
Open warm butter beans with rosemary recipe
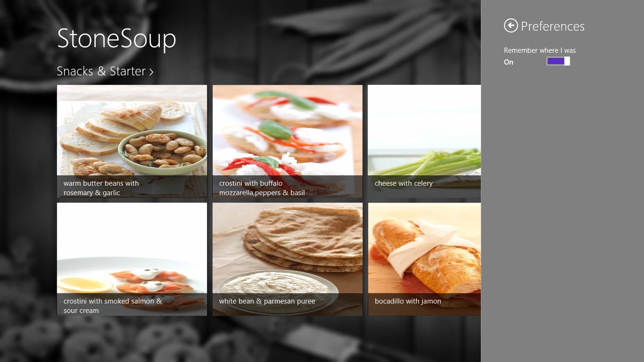(x=132, y=141)
